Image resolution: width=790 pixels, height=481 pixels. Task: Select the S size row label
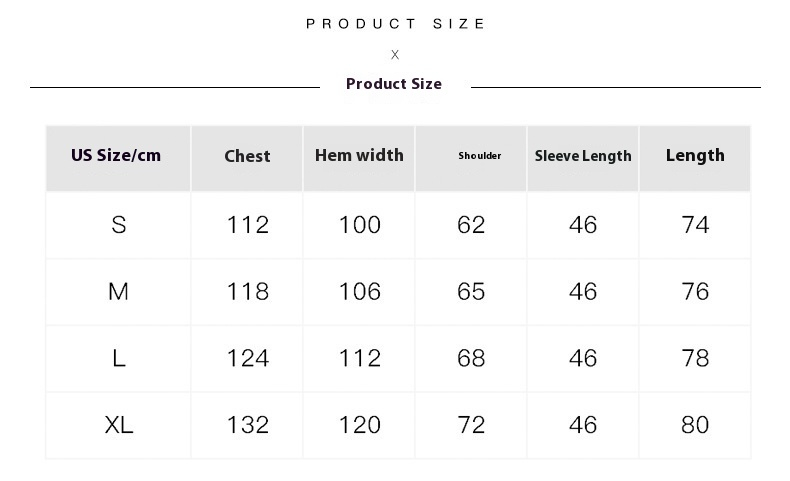click(x=119, y=225)
